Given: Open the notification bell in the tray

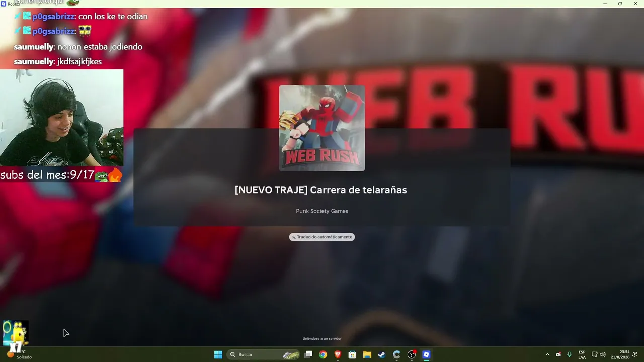Looking at the screenshot, I should (635, 355).
